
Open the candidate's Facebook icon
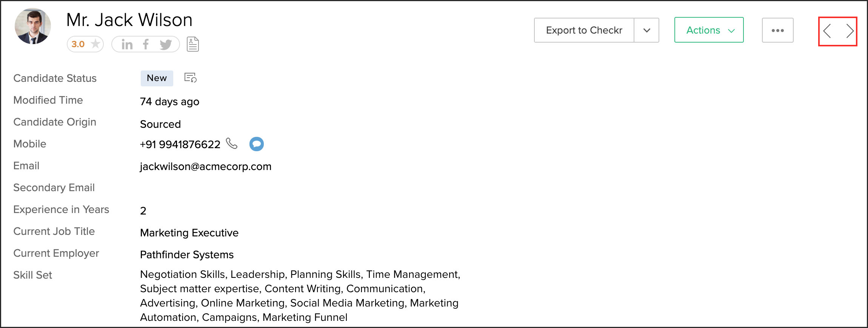pyautogui.click(x=146, y=44)
